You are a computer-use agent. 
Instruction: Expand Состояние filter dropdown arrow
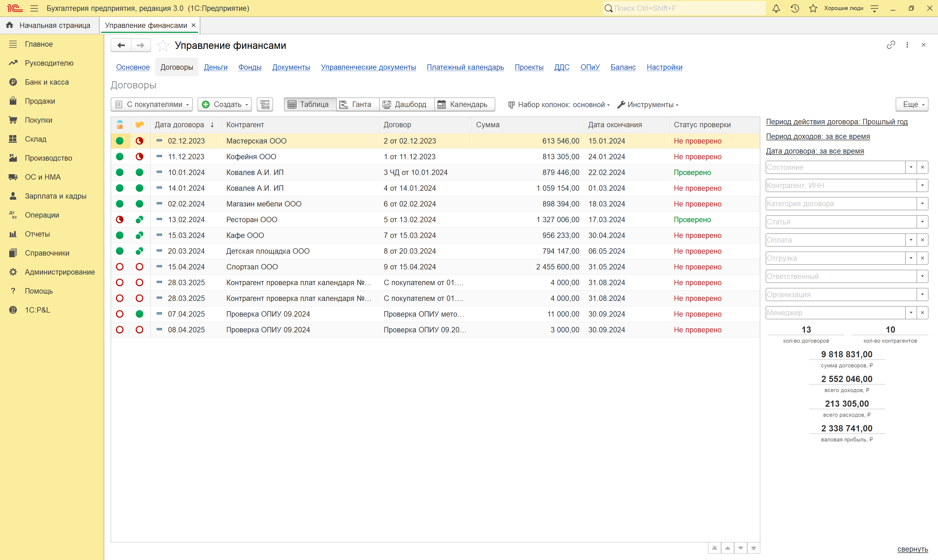pyautogui.click(x=911, y=167)
